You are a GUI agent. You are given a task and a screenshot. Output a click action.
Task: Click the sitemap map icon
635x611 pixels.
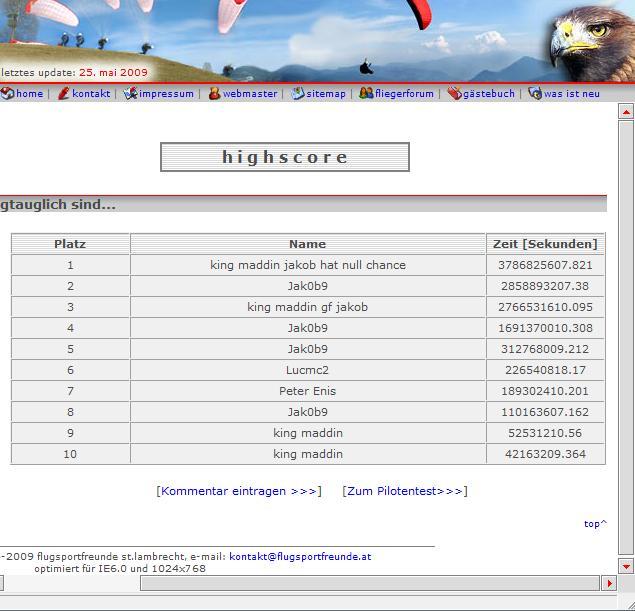coord(298,93)
